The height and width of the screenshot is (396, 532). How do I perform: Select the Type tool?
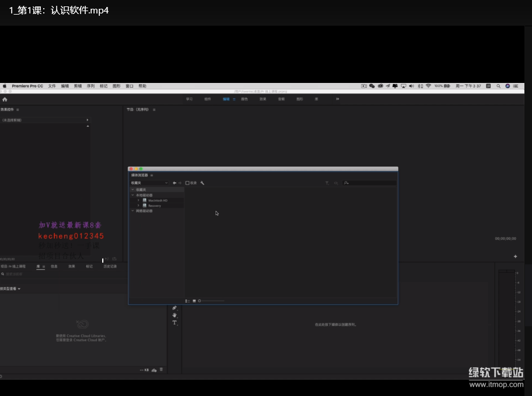(175, 323)
